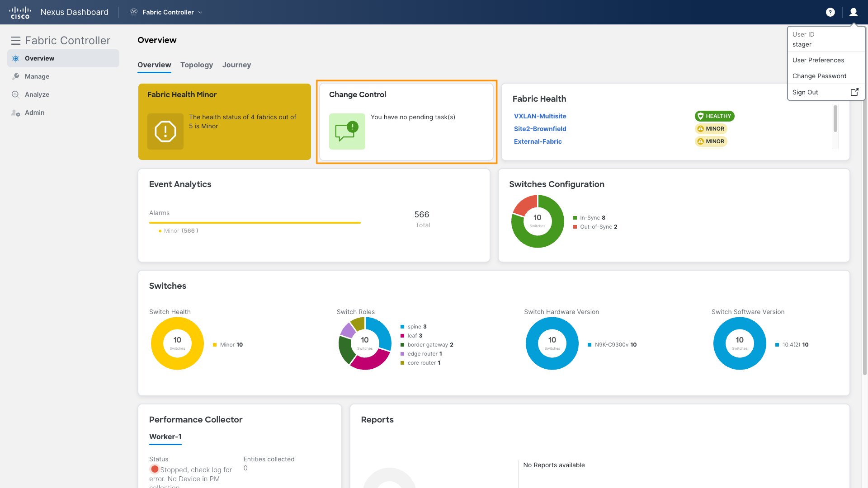Click the 10.4(2) legend swatch
The width and height of the screenshot is (868, 488).
click(777, 345)
